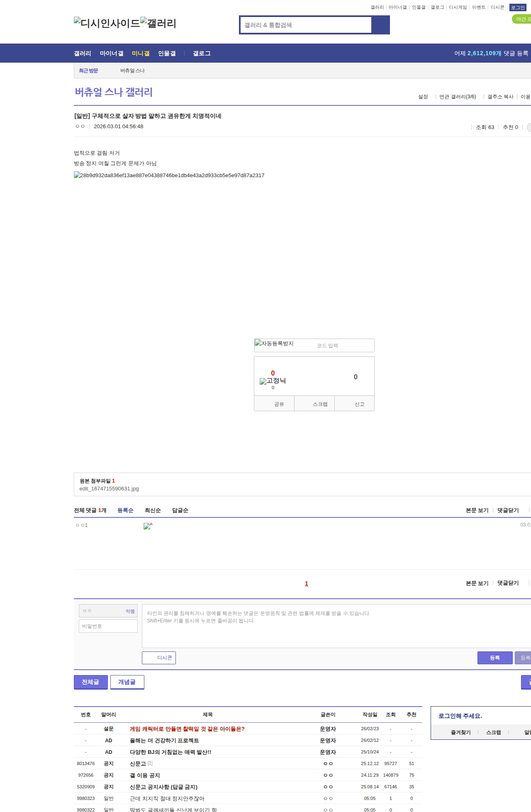Open the 디시콘 picker button

[x=159, y=658]
